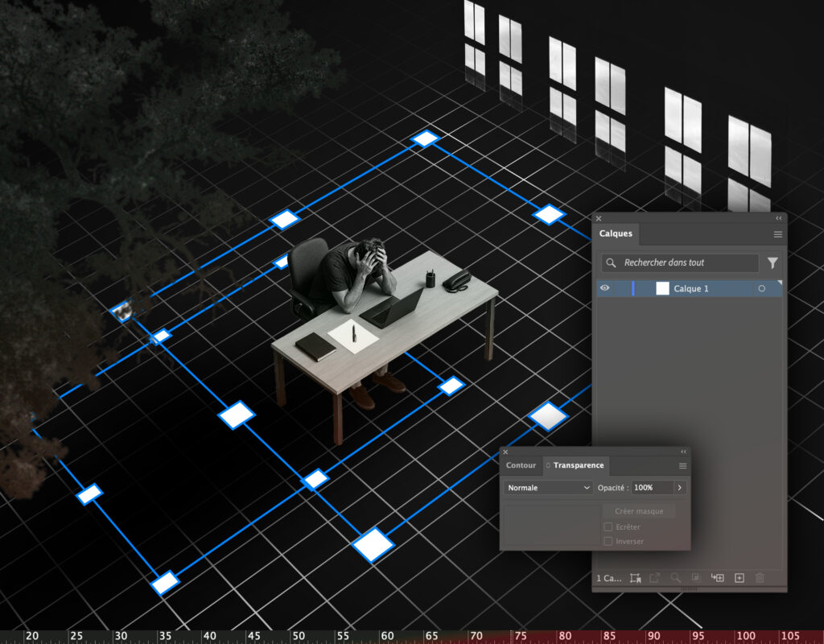The height and width of the screenshot is (644, 824).
Task: Switch to the Contour tab
Action: click(521, 465)
